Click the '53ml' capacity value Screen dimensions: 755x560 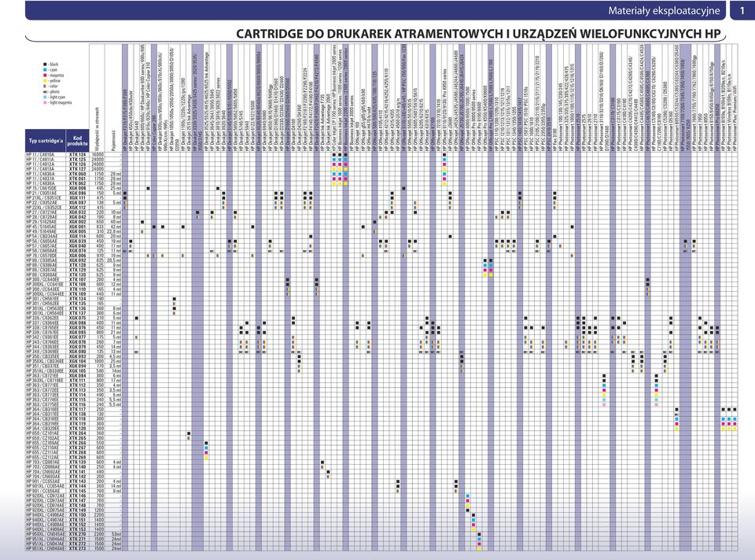116,534
